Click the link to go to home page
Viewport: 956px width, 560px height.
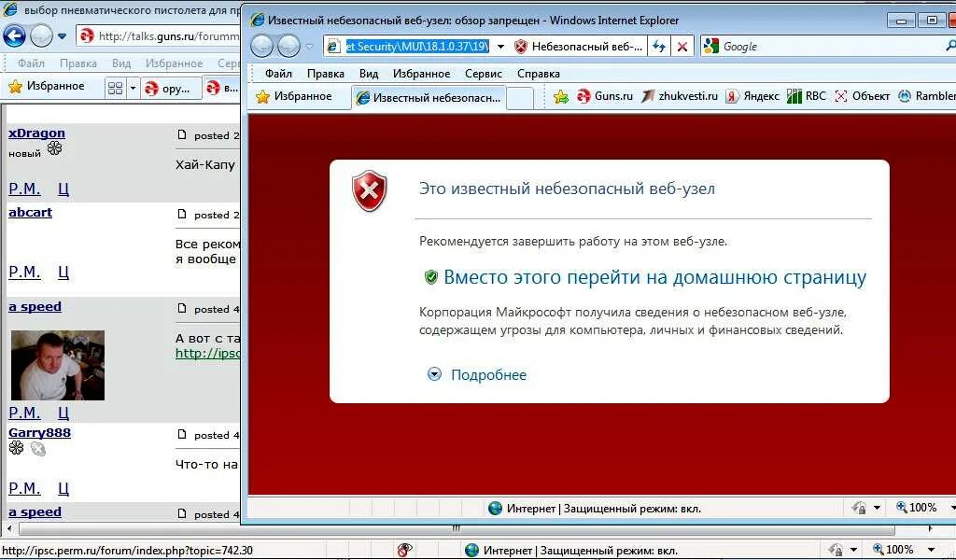point(654,277)
